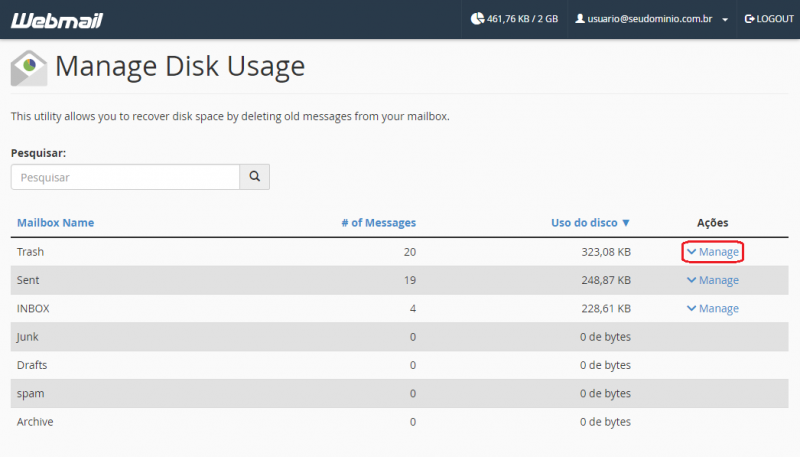Click the Manage Disk Usage envelope icon
This screenshot has width=800, height=457.
pos(29,68)
